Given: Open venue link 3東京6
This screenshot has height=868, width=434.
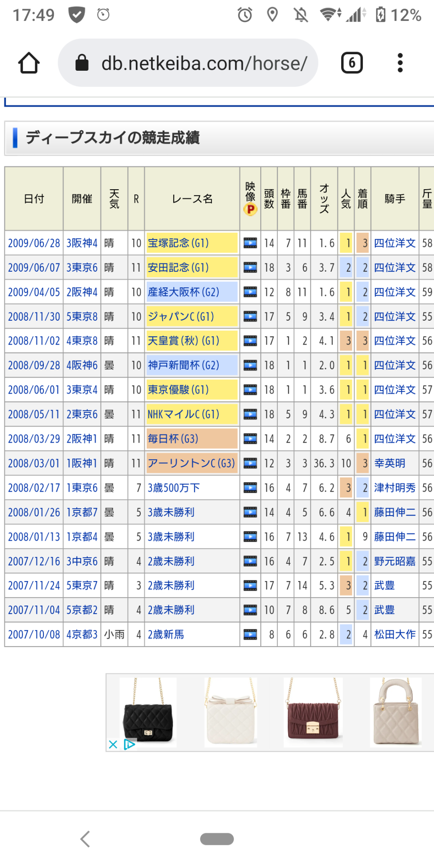Looking at the screenshot, I should [82, 268].
